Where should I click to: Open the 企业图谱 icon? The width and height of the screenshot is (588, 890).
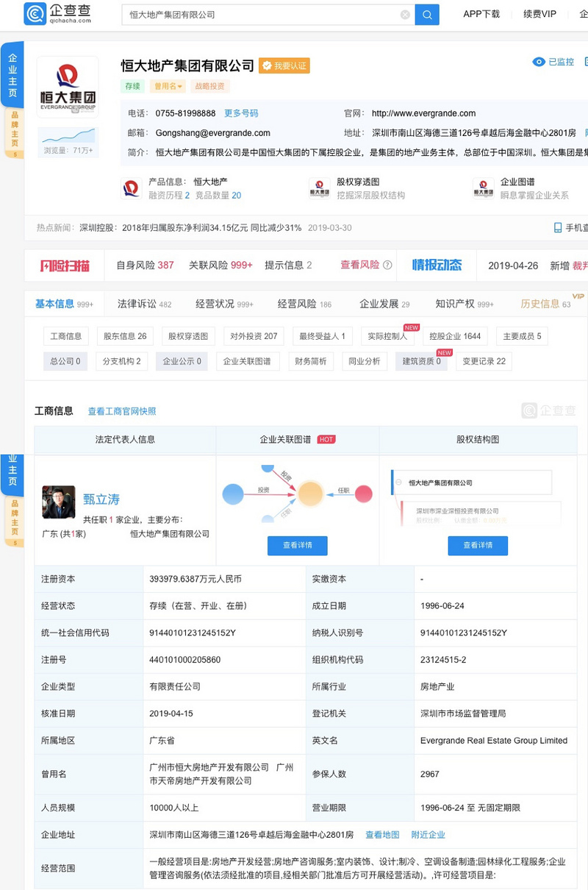(483, 188)
